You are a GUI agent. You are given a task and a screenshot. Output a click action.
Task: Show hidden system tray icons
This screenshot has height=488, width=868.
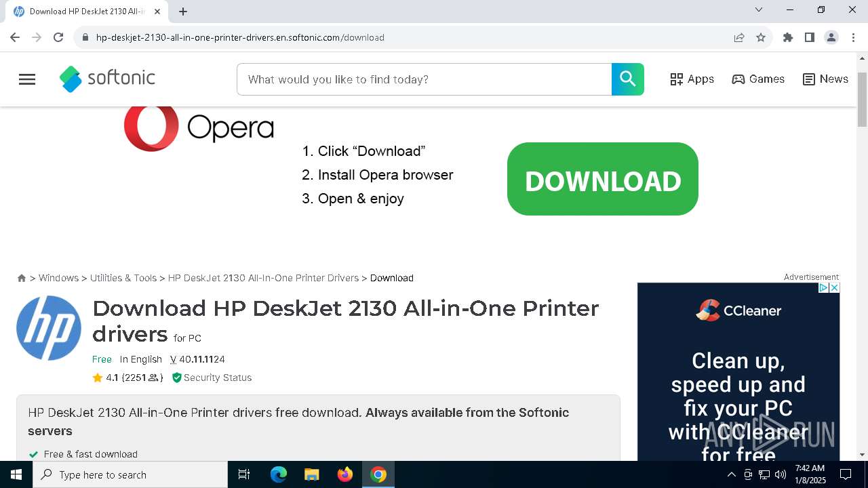(731, 474)
